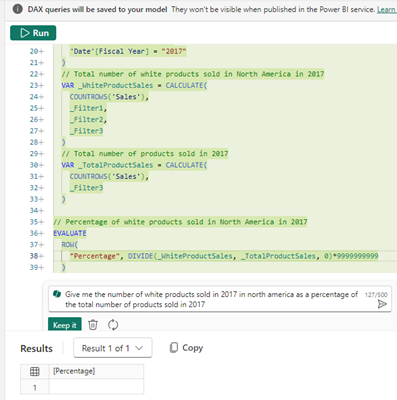Click VAR _TotalProductSales on line 30
The height and width of the screenshot is (400, 397).
107,165
